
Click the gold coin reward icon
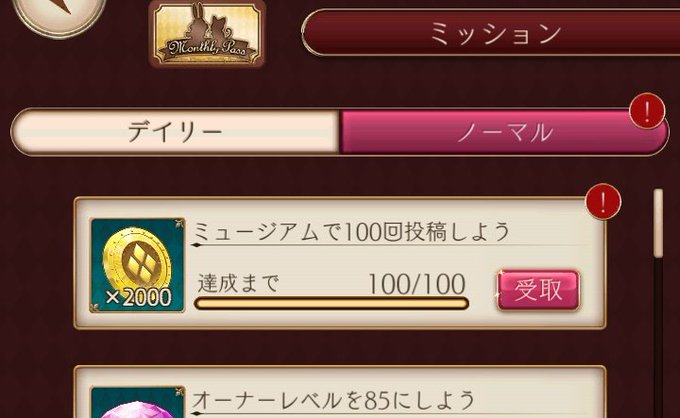tap(137, 265)
